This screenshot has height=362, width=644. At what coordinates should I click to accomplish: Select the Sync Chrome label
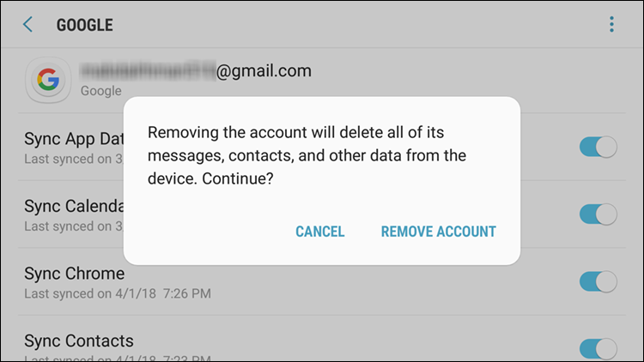tap(75, 274)
